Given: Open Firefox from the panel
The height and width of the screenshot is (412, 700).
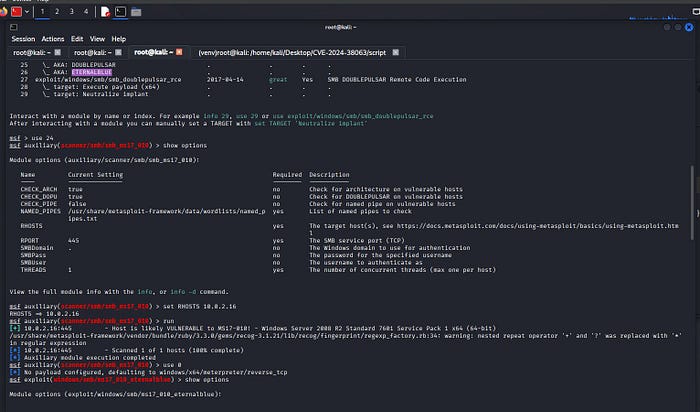Looking at the screenshot, I should (3, 12).
